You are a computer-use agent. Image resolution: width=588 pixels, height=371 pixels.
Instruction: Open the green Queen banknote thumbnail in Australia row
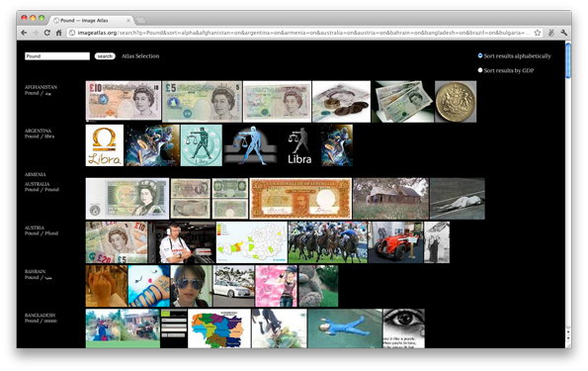(127, 198)
